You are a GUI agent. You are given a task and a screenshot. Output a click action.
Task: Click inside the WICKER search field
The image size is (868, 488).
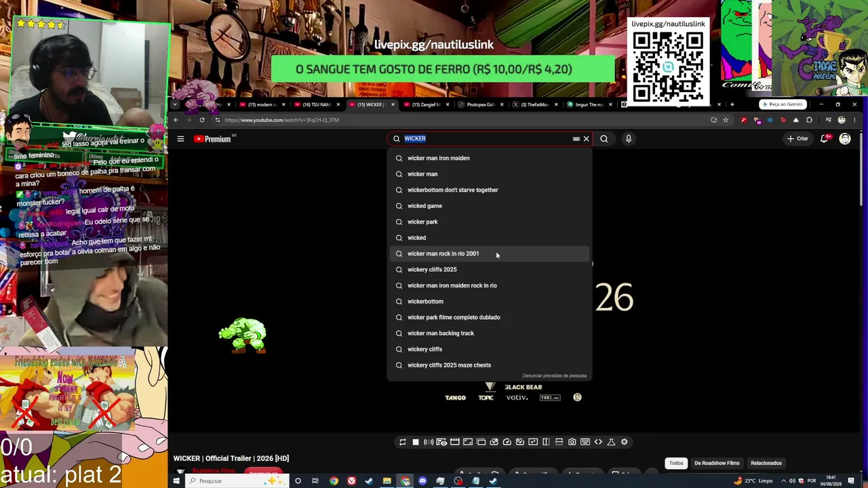click(488, 139)
